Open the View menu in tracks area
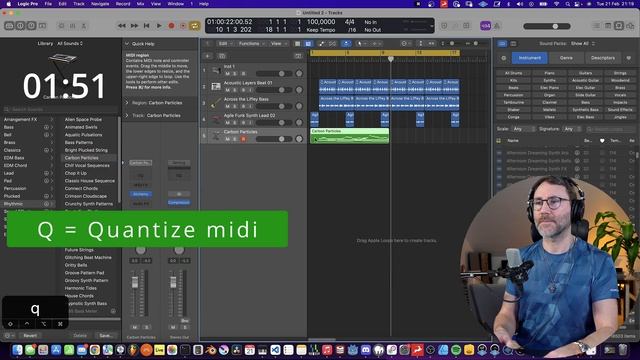This screenshot has width=640, height=360. point(278,43)
